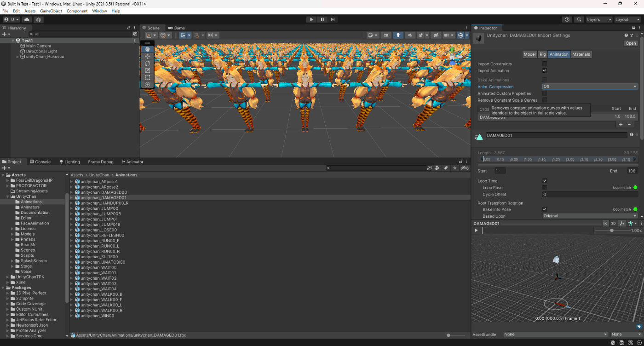Viewport: 644px width, 346px height.
Task: Uncheck the Import Animation checkbox
Action: (x=545, y=71)
